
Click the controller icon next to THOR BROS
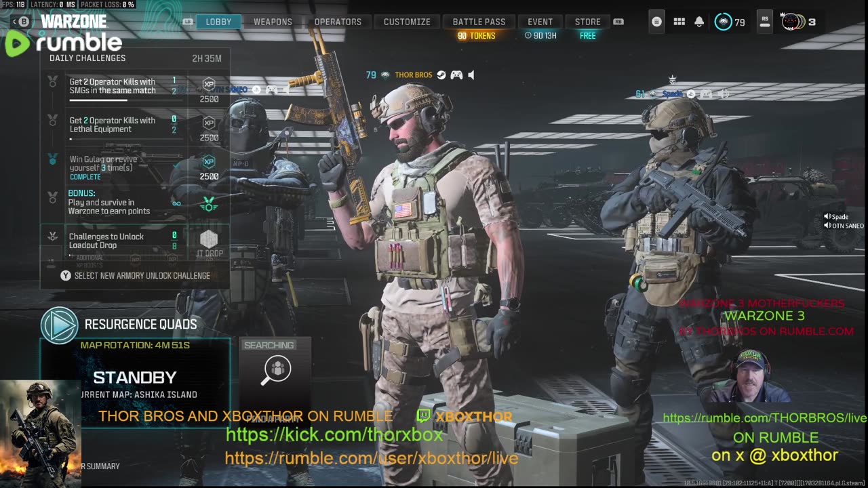click(456, 75)
